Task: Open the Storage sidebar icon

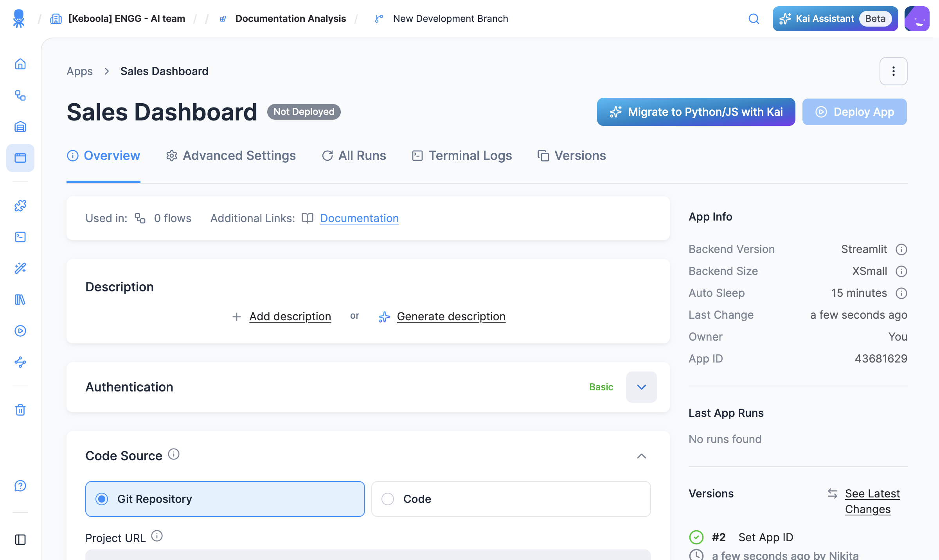Action: tap(20, 126)
